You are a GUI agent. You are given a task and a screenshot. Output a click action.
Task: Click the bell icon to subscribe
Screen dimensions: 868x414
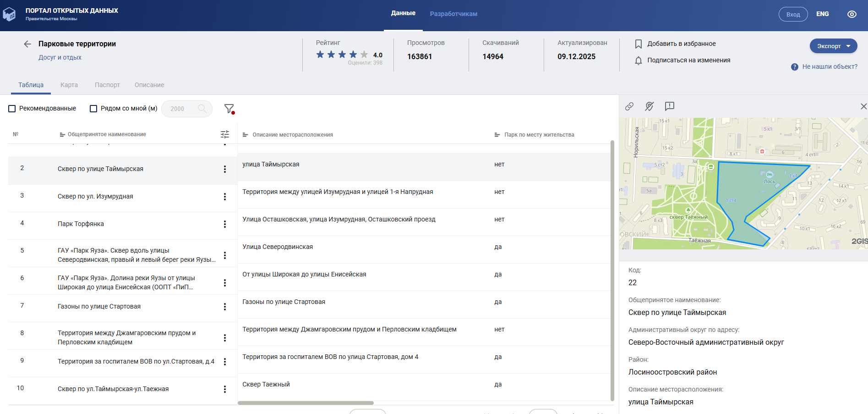(x=638, y=61)
